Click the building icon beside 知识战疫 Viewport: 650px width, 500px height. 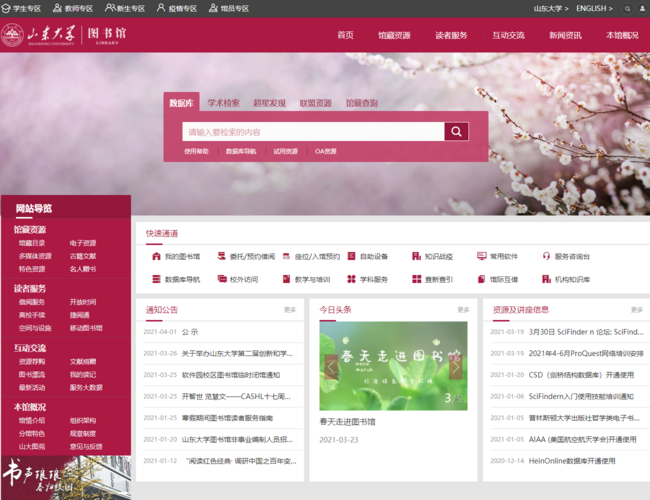pyautogui.click(x=416, y=256)
